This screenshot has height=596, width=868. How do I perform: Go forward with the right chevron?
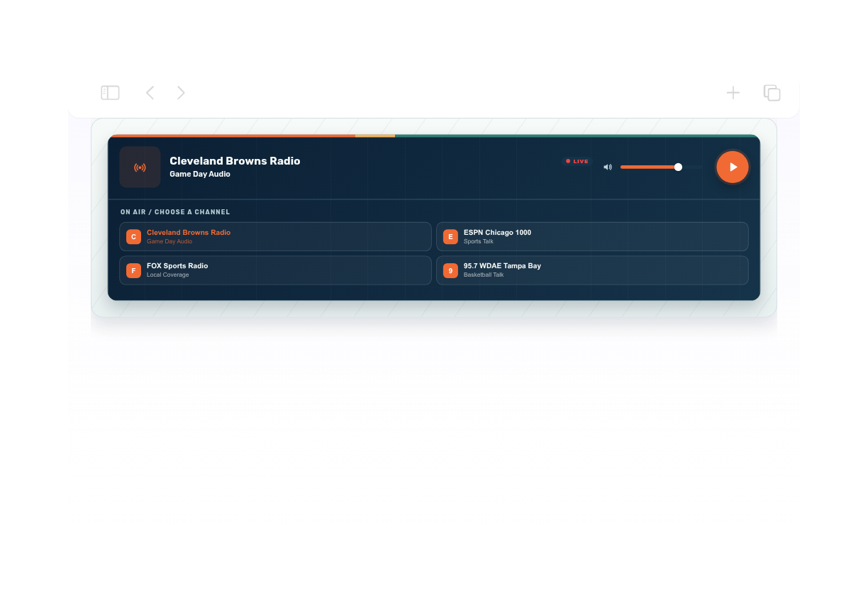[181, 93]
